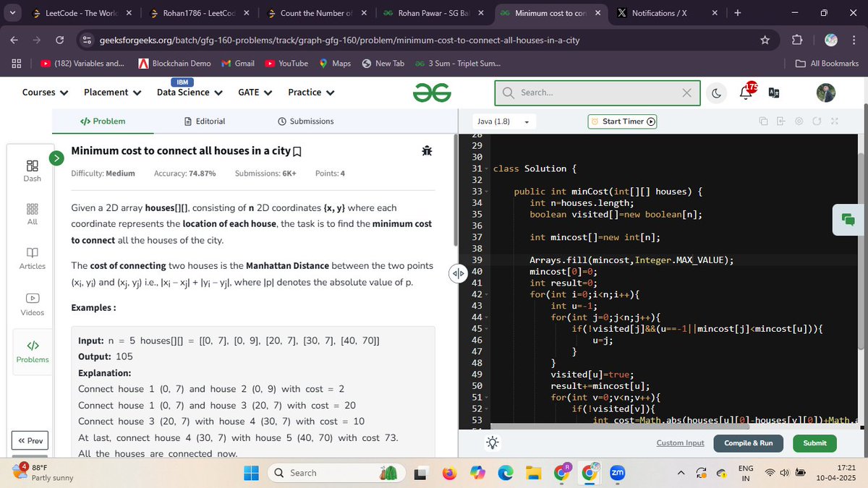The height and width of the screenshot is (488, 868).
Task: Switch to Notifications / X browser tab
Action: 667,13
